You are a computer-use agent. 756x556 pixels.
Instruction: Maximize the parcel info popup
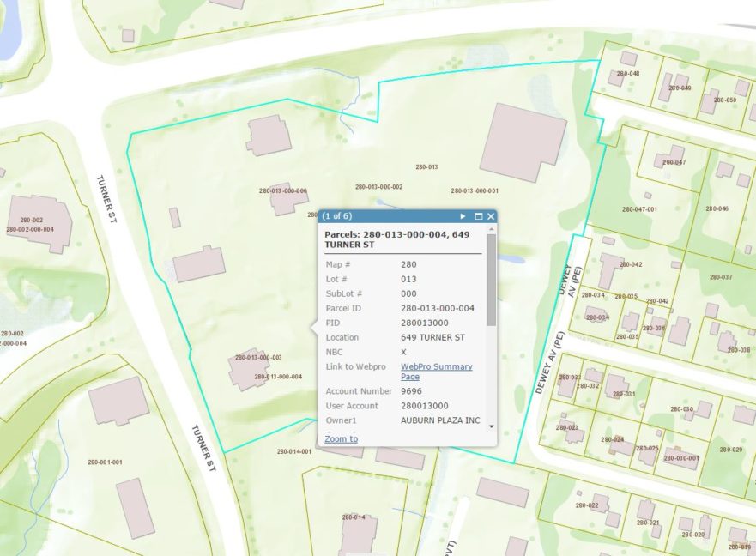pyautogui.click(x=479, y=216)
